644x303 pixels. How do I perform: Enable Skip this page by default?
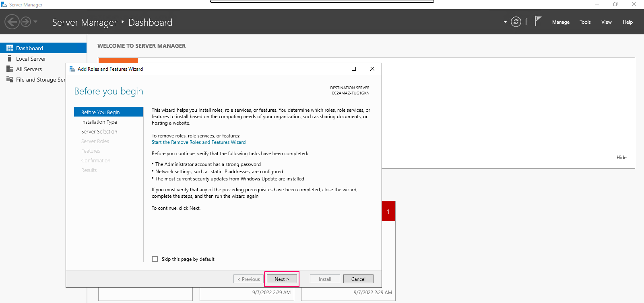tap(155, 259)
